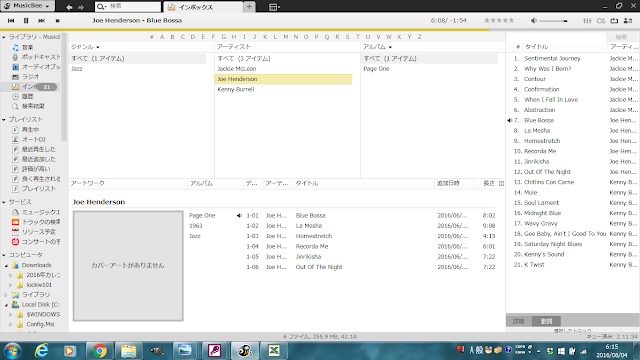640x360 pixels.
Task: Navigate back with the left arrow
Action: click(x=69, y=7)
